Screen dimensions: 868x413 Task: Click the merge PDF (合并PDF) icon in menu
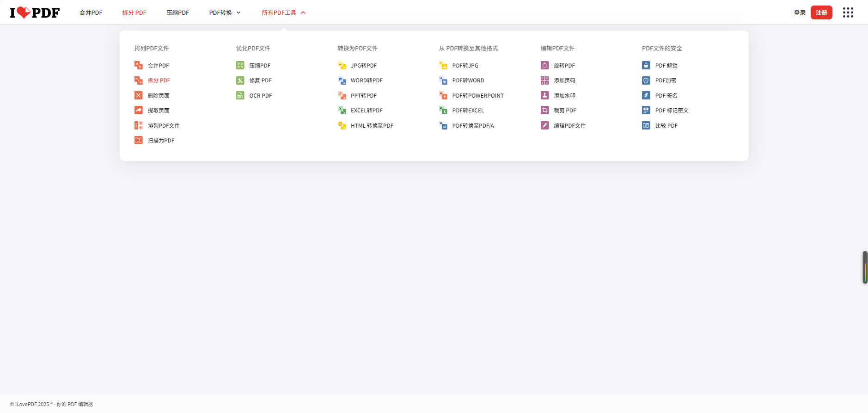(139, 65)
